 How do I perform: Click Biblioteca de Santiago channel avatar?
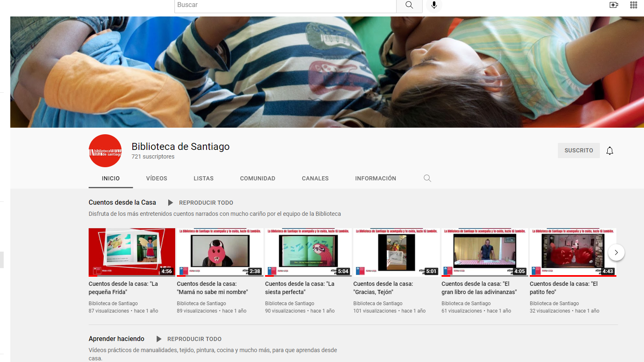click(105, 151)
